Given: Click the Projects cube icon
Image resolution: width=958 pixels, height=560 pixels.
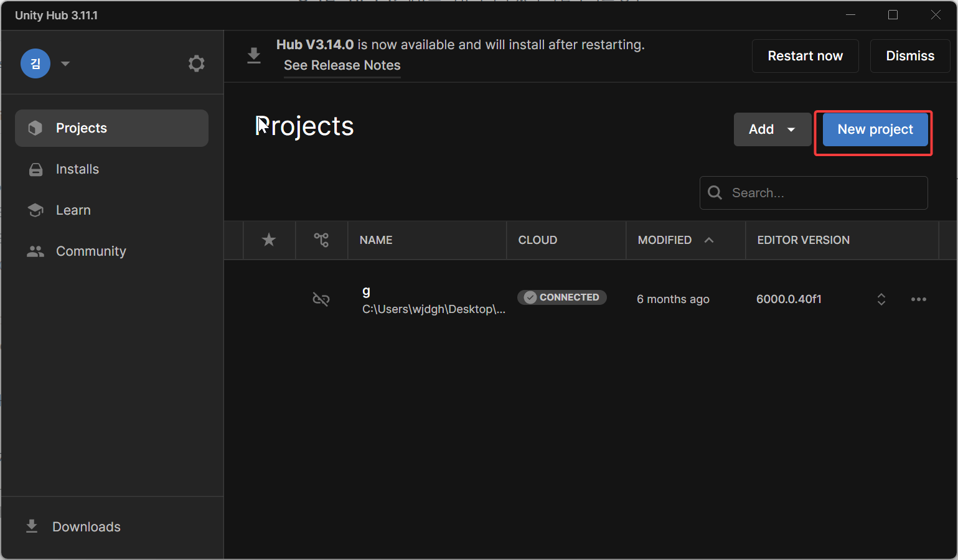Looking at the screenshot, I should (35, 128).
